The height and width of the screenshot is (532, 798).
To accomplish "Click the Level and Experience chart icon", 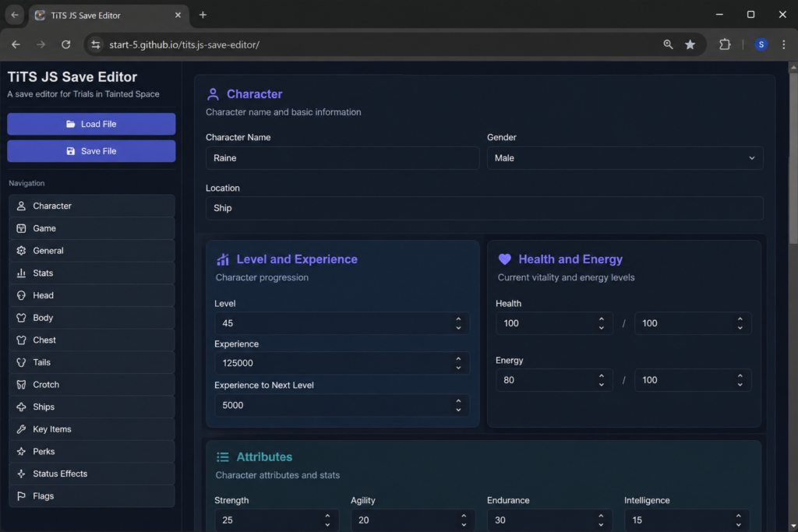I will tap(223, 259).
